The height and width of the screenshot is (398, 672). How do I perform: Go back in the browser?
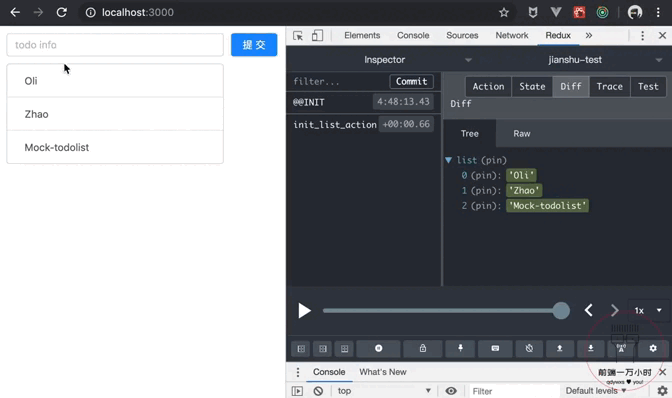(15, 12)
